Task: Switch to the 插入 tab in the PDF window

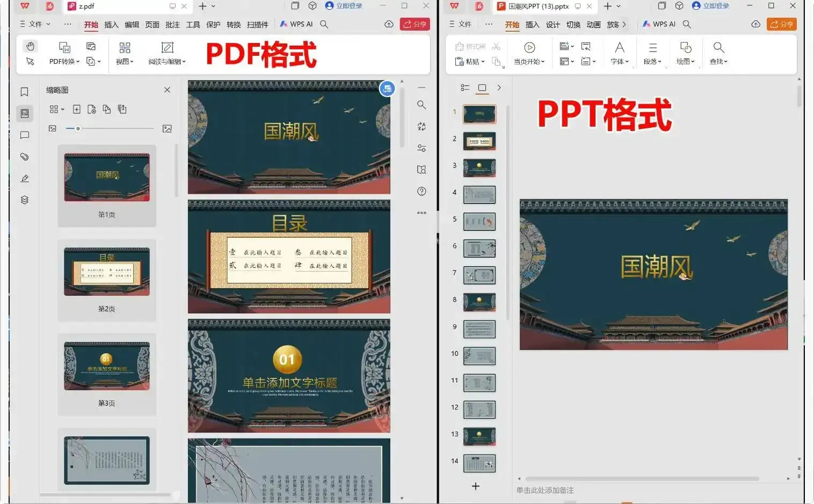Action: point(111,24)
